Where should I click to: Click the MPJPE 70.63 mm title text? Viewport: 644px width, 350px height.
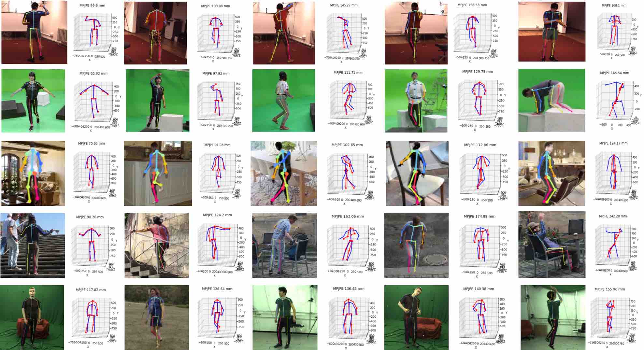[92, 143]
